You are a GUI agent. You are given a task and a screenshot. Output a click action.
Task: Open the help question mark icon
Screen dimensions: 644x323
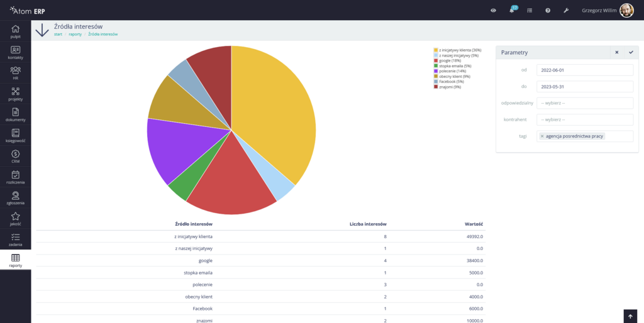click(548, 11)
